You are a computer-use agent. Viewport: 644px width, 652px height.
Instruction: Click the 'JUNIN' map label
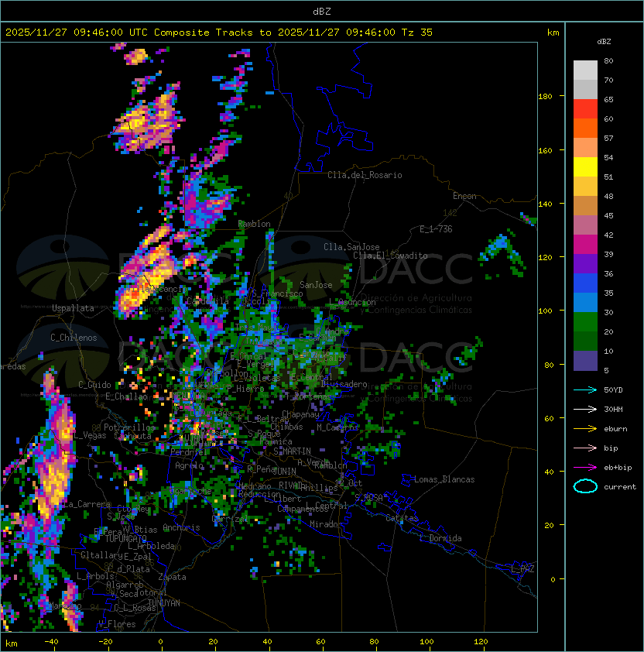[x=284, y=471]
